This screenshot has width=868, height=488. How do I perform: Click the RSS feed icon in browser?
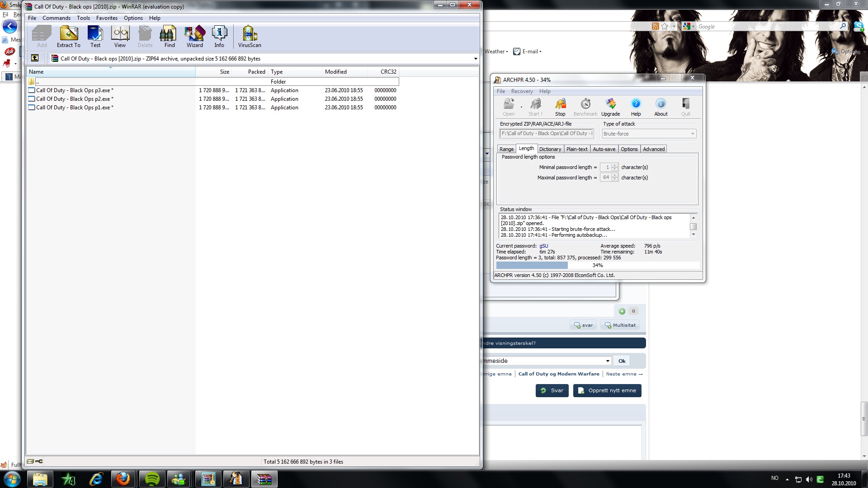tap(655, 26)
